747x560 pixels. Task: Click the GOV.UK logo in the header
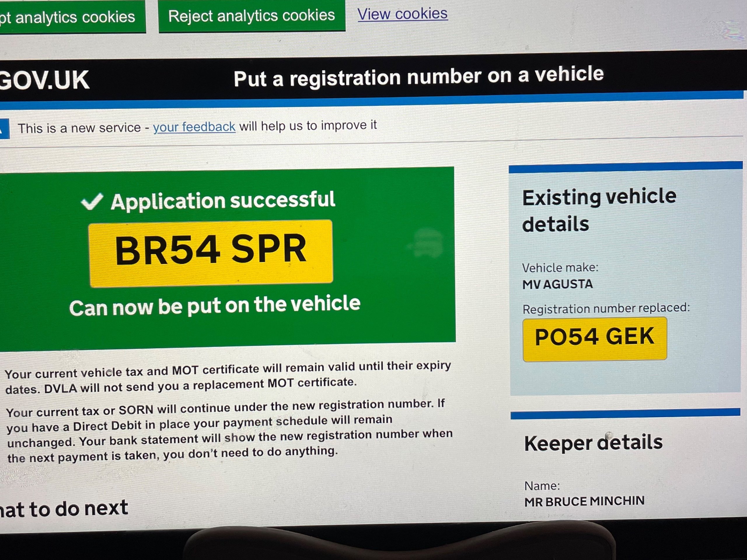click(x=45, y=80)
